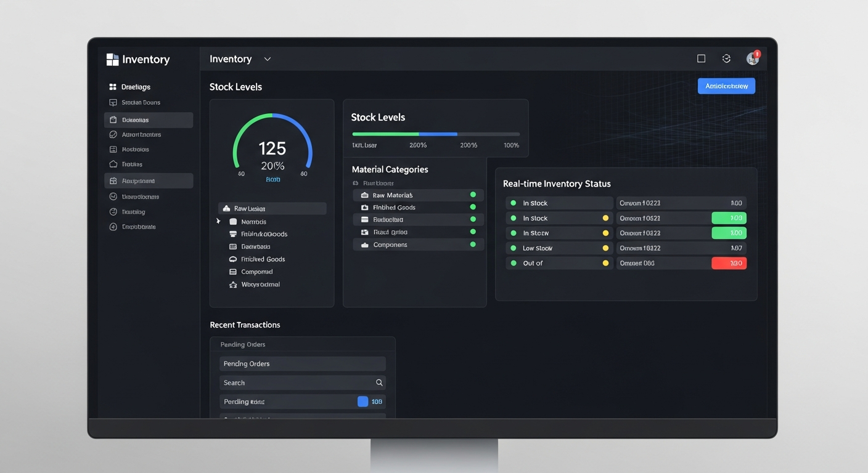Viewport: 868px width, 473px height.
Task: Click the green status dot in the Out of row
Action: 513,263
